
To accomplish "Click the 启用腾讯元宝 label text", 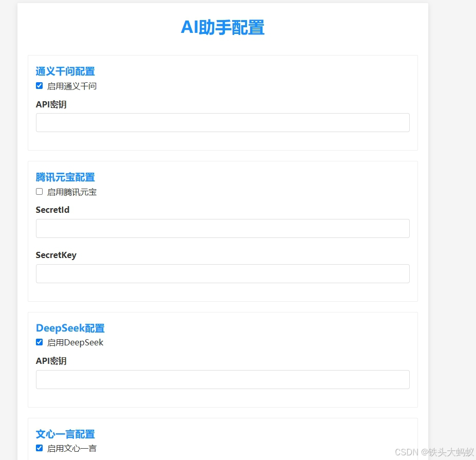I will tap(72, 192).
